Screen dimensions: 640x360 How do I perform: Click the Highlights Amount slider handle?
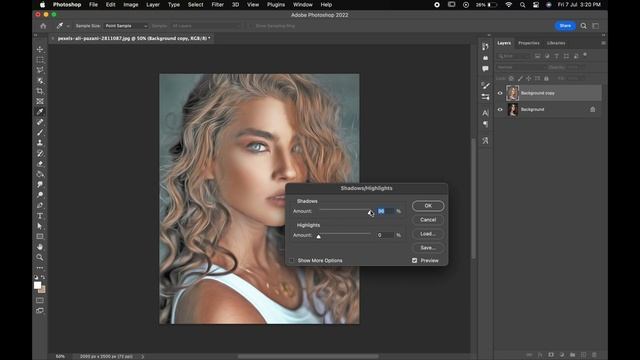(318, 236)
